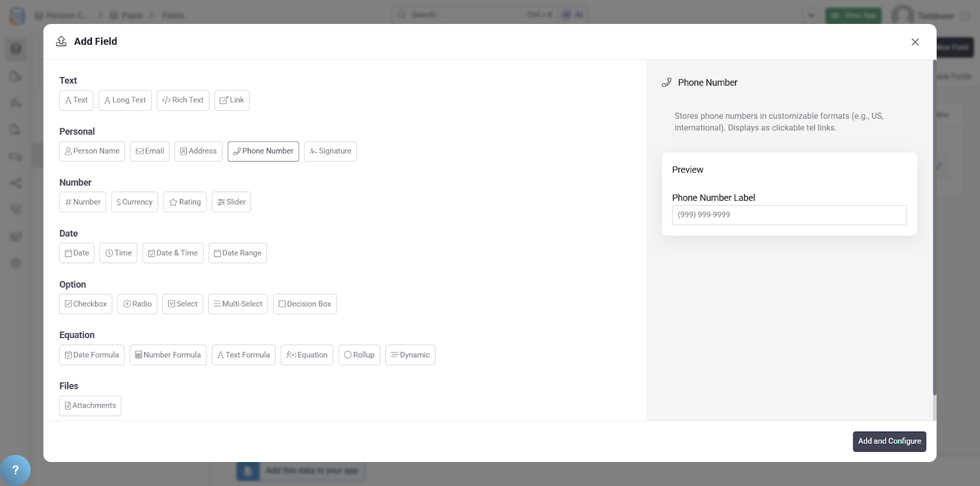
Task: Choose the Select dropdown field type
Action: 183,304
